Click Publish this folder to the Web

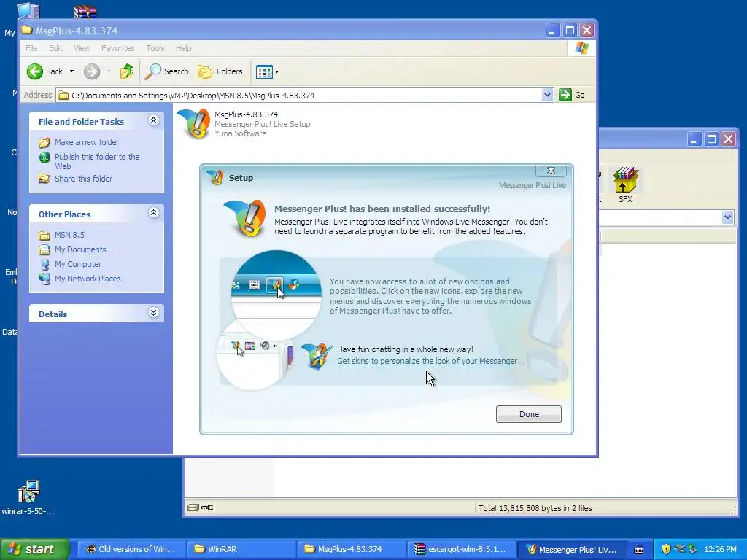click(x=97, y=161)
